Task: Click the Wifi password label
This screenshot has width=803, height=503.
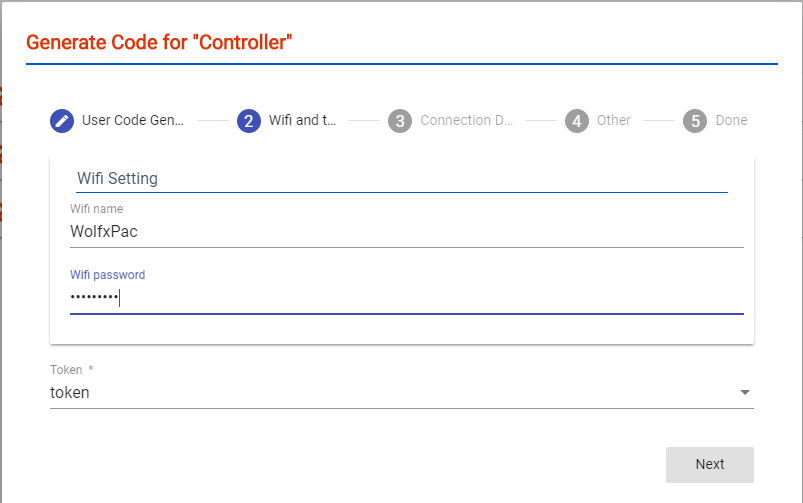Action: (108, 275)
